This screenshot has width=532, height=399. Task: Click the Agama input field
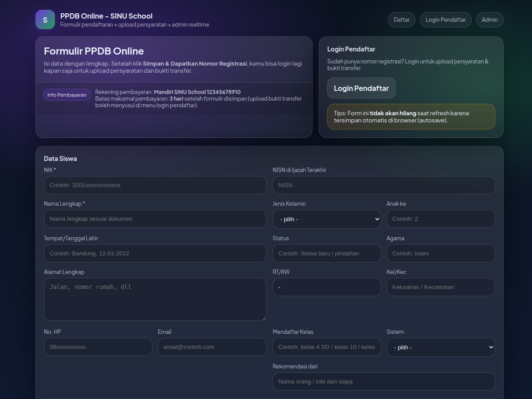pyautogui.click(x=441, y=253)
